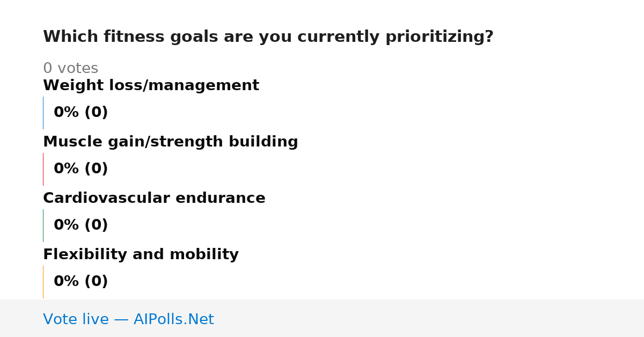Screen dimensions: 644x337
Task: Click the long dash in the footer link
Action: [x=121, y=320]
